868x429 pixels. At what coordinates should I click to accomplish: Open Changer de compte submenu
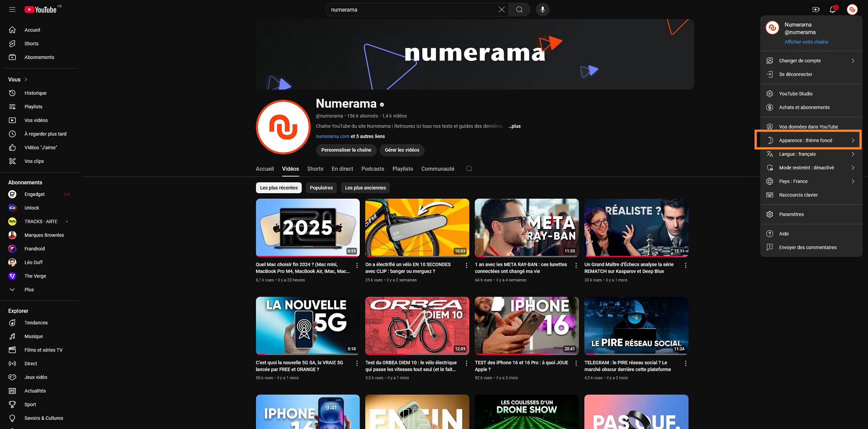click(811, 61)
